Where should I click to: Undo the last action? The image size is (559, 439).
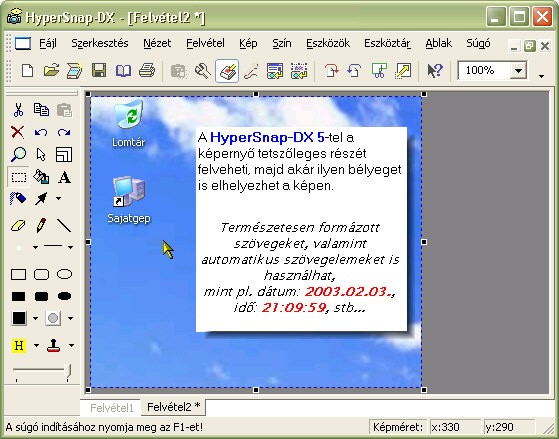41,132
